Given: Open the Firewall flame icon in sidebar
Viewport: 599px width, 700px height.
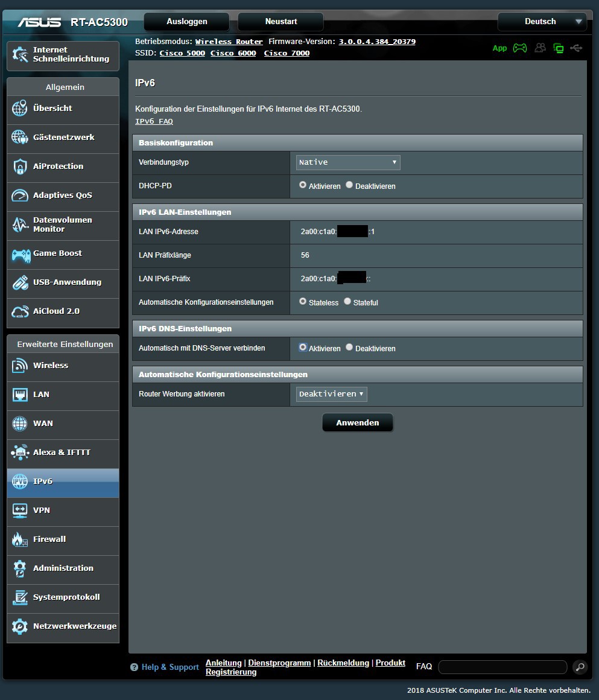Looking at the screenshot, I should coord(20,539).
